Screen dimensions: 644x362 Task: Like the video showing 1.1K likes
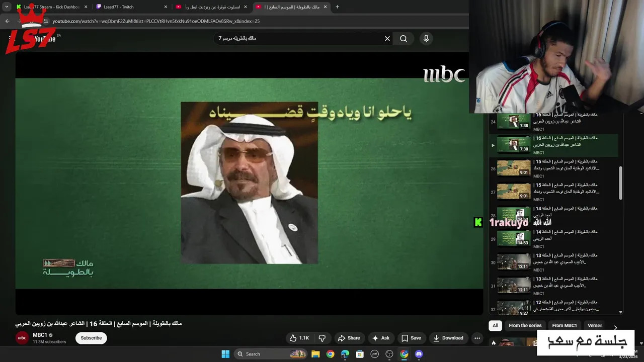(x=299, y=338)
